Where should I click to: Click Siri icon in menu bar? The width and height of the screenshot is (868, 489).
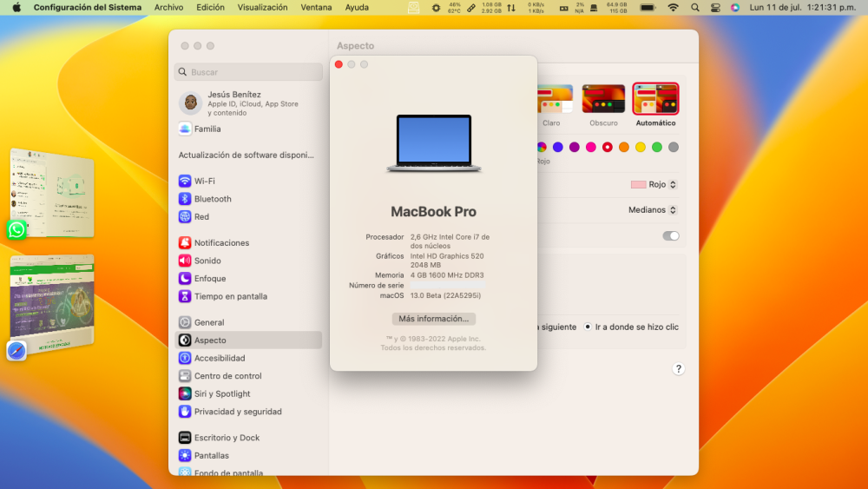point(735,8)
